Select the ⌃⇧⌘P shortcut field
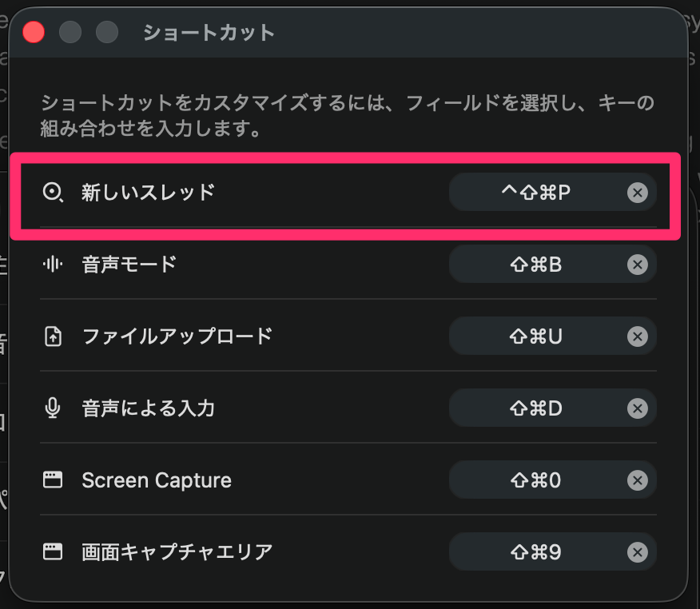This screenshot has width=700, height=609. pos(536,193)
